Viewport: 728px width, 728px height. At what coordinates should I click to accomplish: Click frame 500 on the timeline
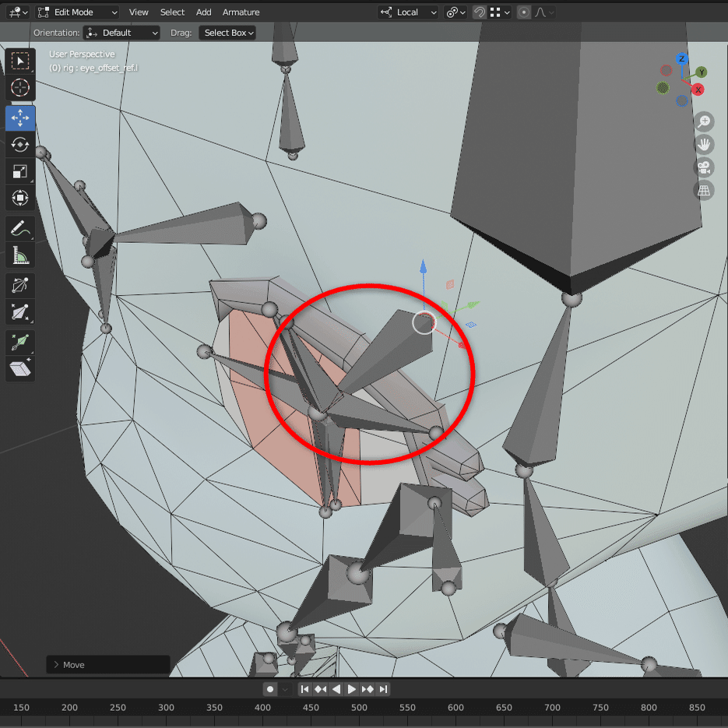tap(359, 707)
